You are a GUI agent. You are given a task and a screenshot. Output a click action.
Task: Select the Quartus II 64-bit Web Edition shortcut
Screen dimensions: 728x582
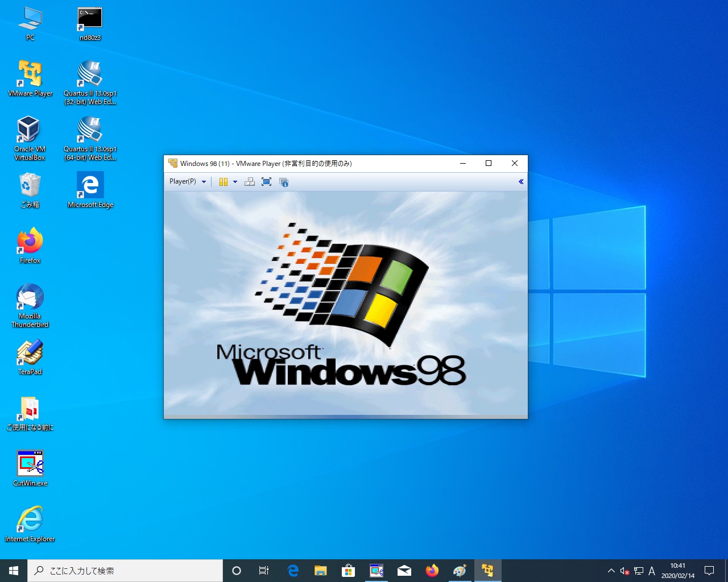click(90, 139)
